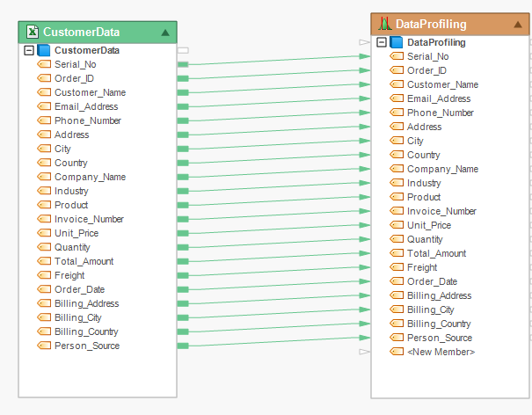Collapse the DataProfiling tree root node
The height and width of the screenshot is (415, 532).
coord(382,42)
